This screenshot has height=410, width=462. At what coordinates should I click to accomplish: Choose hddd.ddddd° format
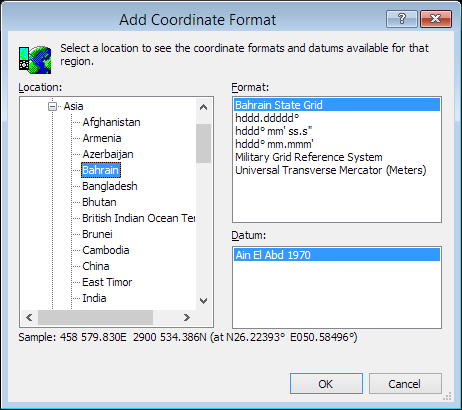(337, 118)
